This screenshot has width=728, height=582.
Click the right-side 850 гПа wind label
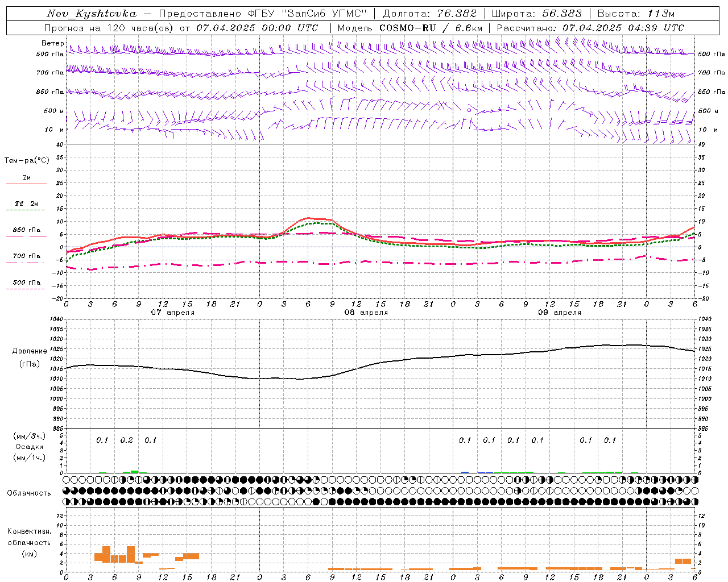click(x=712, y=92)
